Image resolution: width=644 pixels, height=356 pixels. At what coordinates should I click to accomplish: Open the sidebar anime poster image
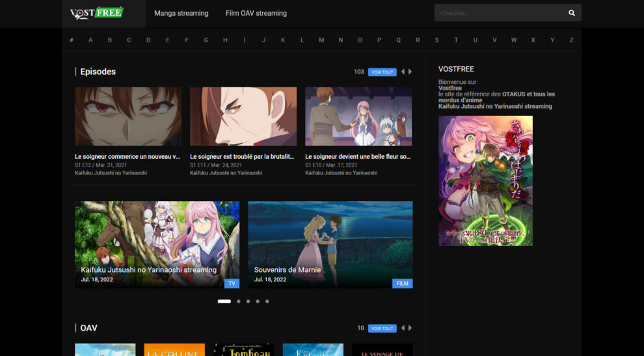click(x=485, y=181)
